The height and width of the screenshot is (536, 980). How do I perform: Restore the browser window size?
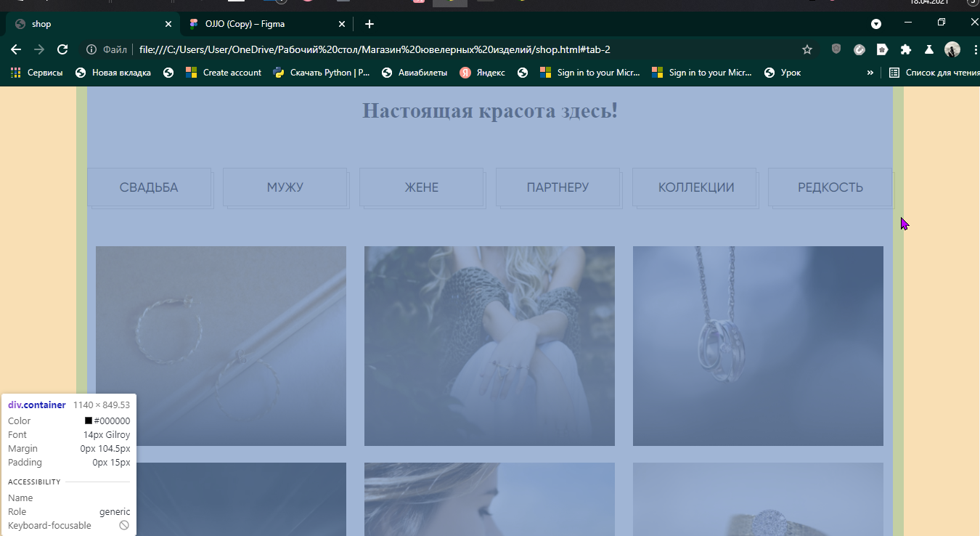coord(942,23)
